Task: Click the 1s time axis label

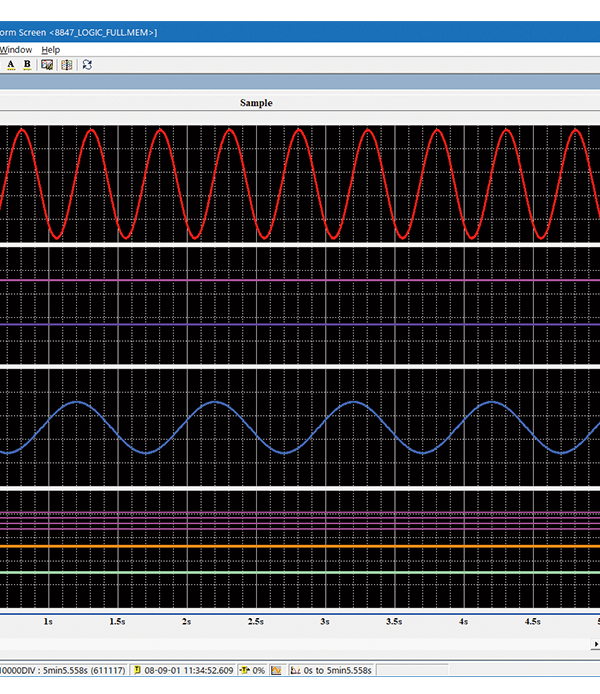Action: pos(48,621)
